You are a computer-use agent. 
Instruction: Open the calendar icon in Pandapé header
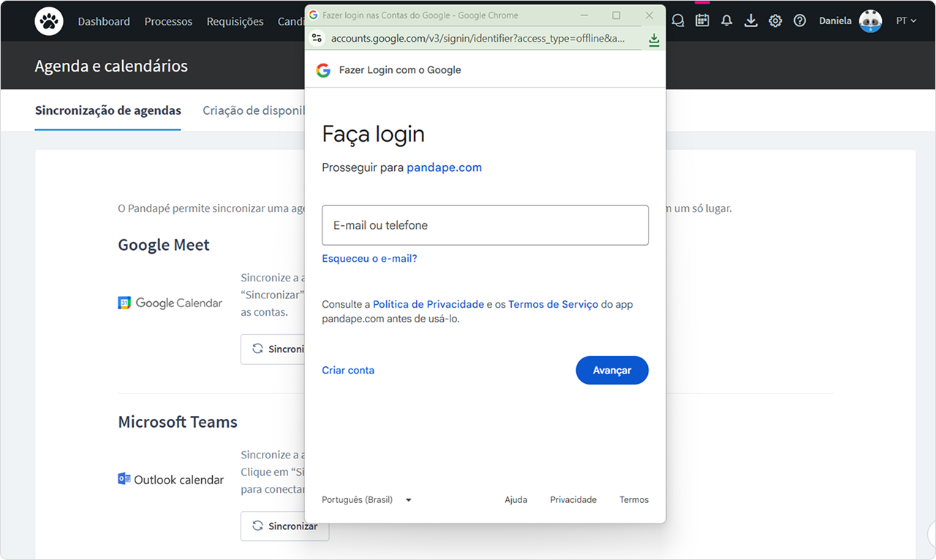pos(702,20)
